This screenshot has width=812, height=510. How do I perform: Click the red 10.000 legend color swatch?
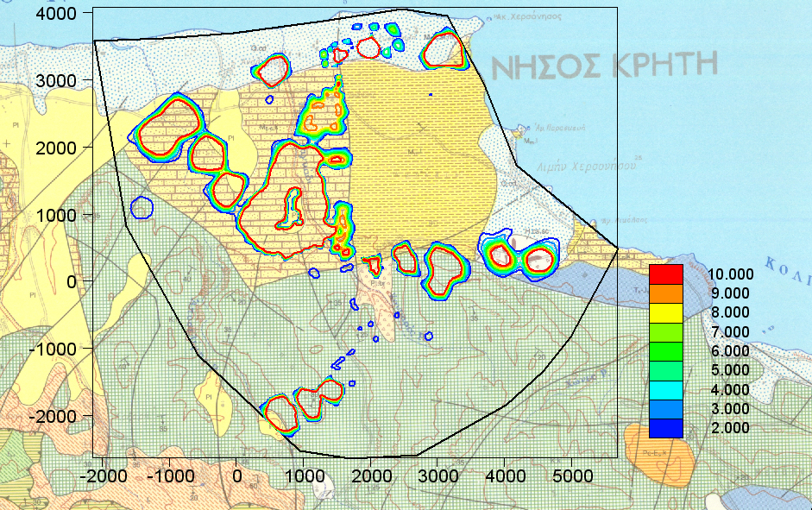click(x=666, y=274)
